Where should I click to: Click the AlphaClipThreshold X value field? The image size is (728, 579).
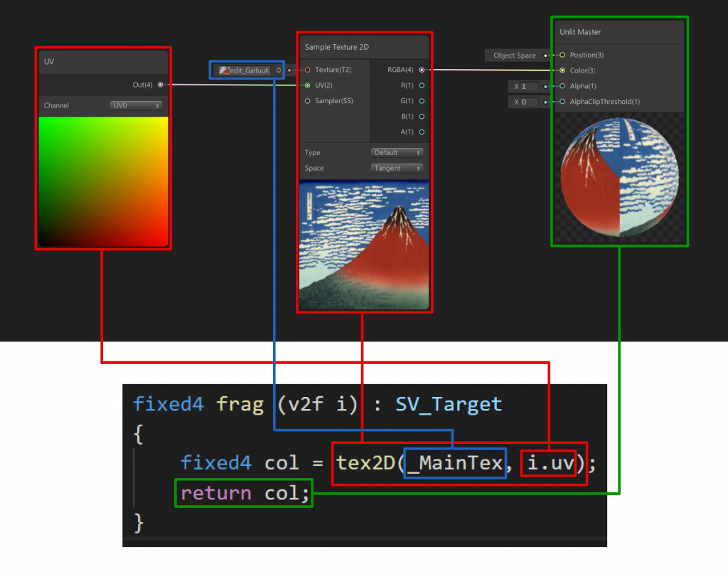pos(525,102)
